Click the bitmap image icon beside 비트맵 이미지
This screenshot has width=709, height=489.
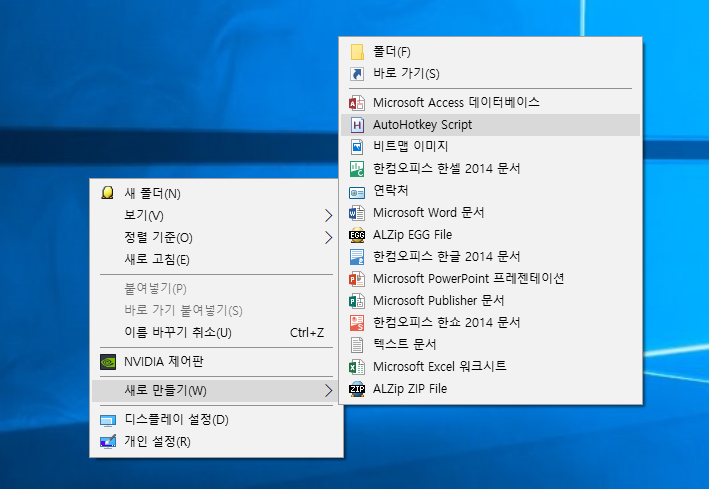pyautogui.click(x=357, y=147)
